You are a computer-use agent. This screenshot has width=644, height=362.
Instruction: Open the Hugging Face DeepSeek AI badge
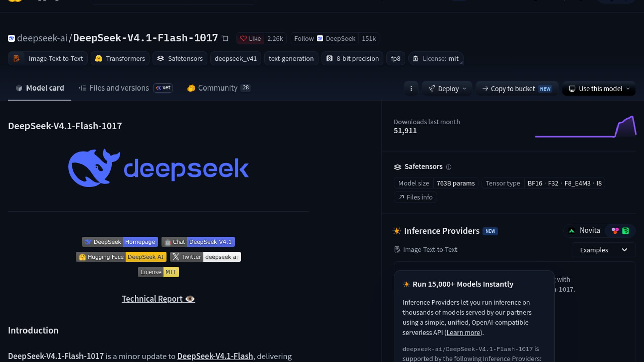pyautogui.click(x=121, y=257)
